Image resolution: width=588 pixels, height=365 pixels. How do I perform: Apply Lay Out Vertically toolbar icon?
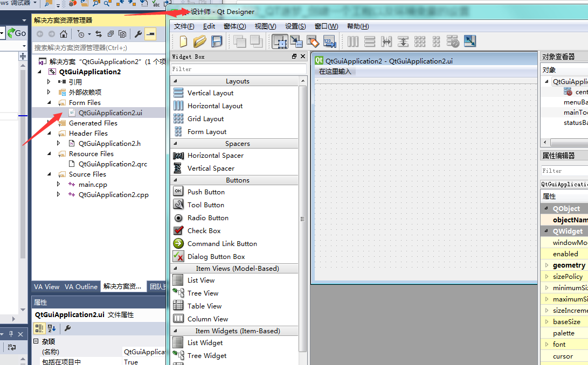tap(370, 41)
